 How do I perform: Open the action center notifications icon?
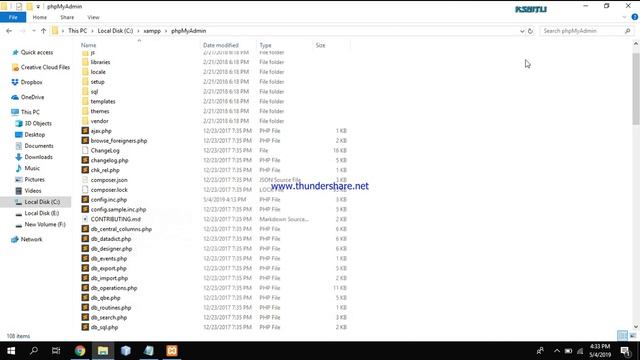625,351
